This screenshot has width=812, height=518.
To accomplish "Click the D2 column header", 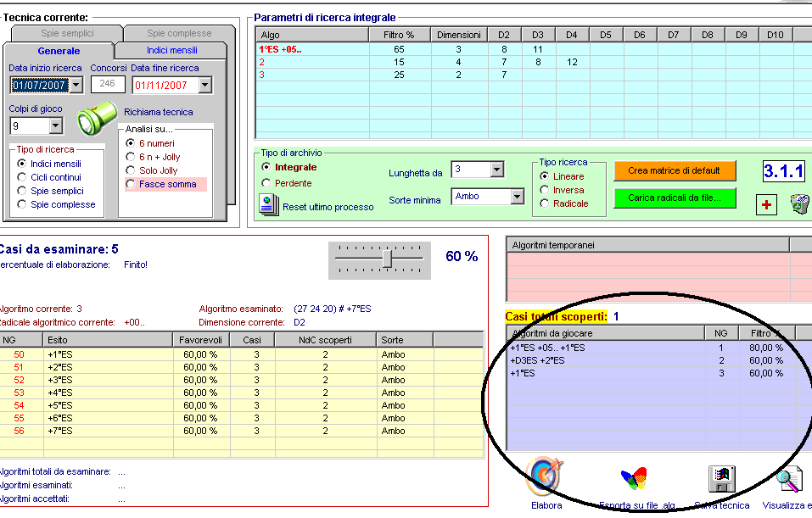I will pyautogui.click(x=504, y=35).
